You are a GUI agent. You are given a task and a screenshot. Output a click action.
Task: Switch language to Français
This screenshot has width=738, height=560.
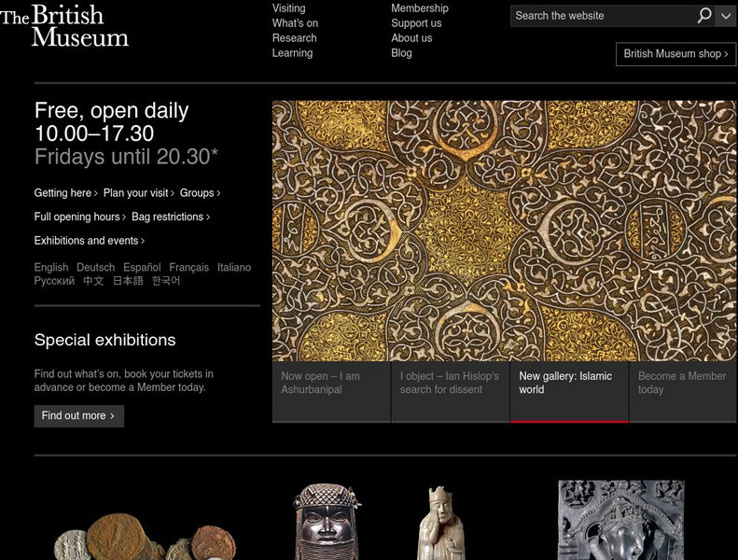pos(188,268)
